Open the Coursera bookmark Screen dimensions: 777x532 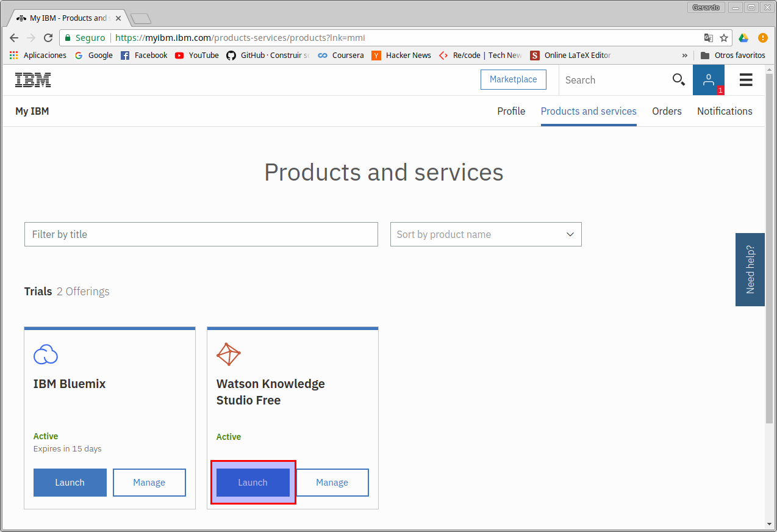click(x=341, y=55)
